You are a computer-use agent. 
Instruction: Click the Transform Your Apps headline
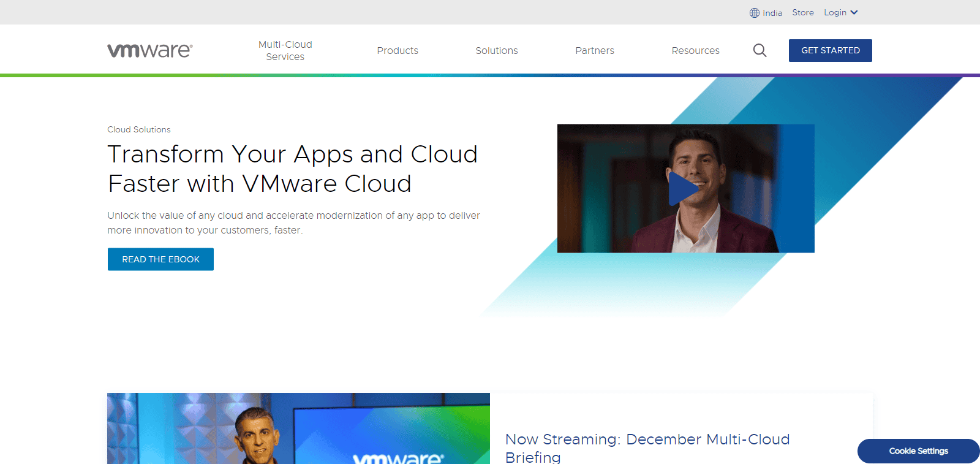[292, 169]
